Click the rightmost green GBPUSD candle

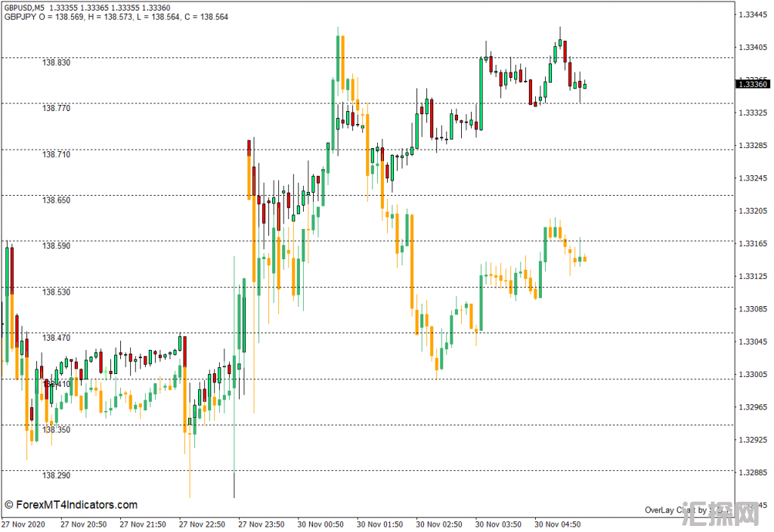point(584,86)
